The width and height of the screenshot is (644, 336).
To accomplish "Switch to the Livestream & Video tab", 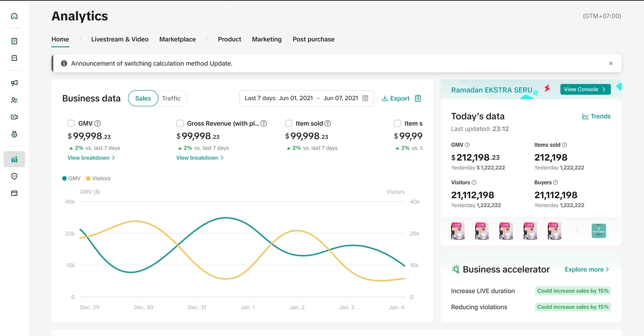I will (x=120, y=39).
